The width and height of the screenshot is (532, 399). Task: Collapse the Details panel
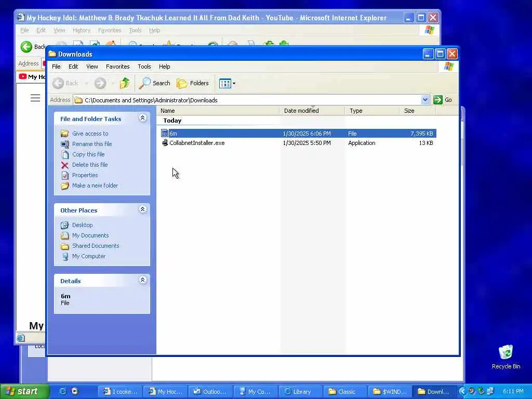143,280
